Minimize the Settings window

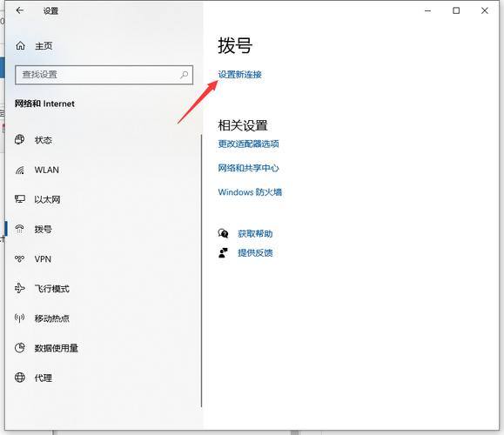pyautogui.click(x=427, y=10)
